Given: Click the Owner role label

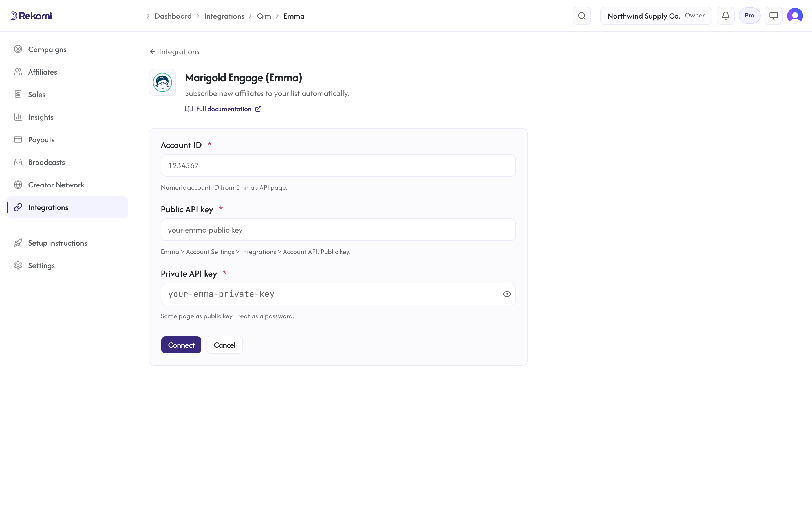Looking at the screenshot, I should click(694, 16).
